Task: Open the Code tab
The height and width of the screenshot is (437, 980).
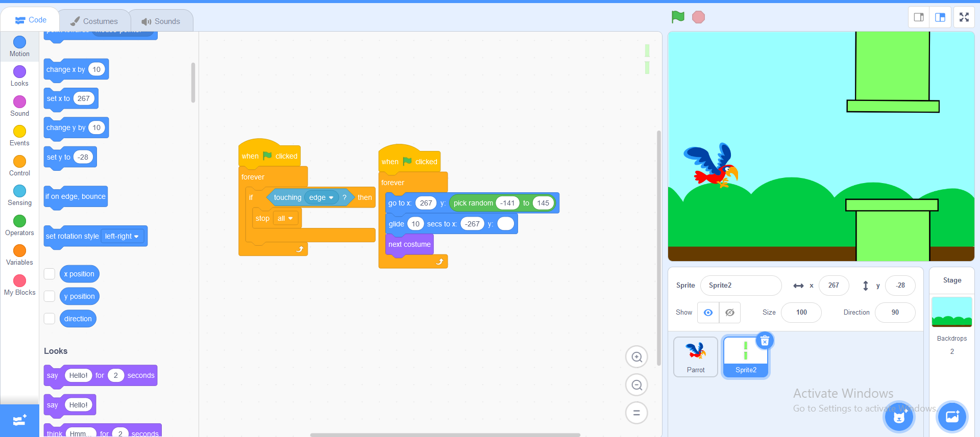Action: pos(31,20)
